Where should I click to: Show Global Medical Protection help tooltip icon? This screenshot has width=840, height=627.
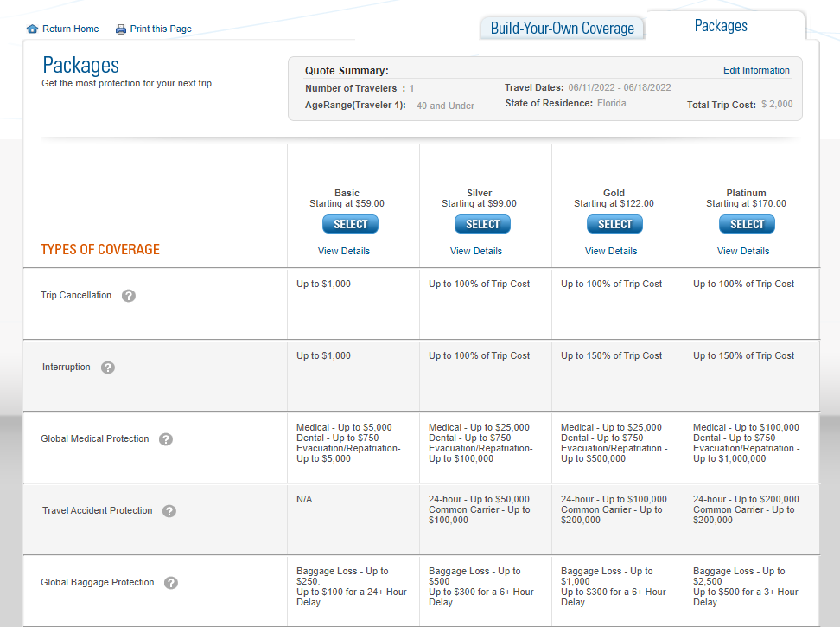166,439
